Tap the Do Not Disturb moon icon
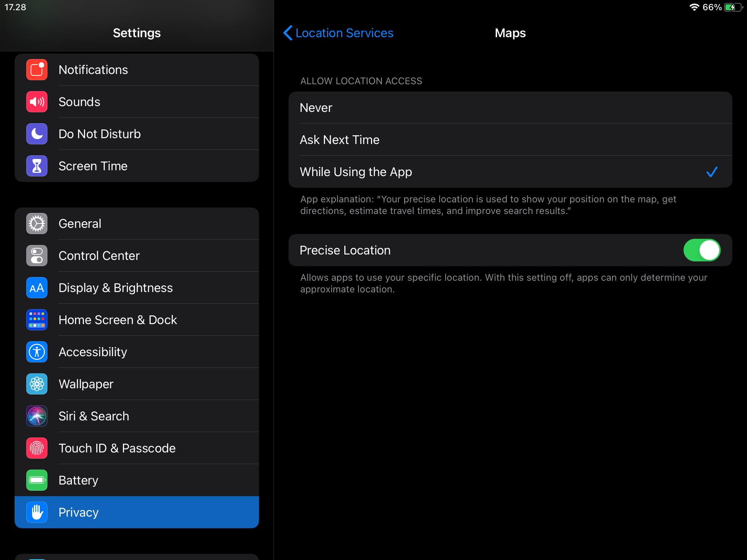This screenshot has width=747, height=560. point(37,134)
